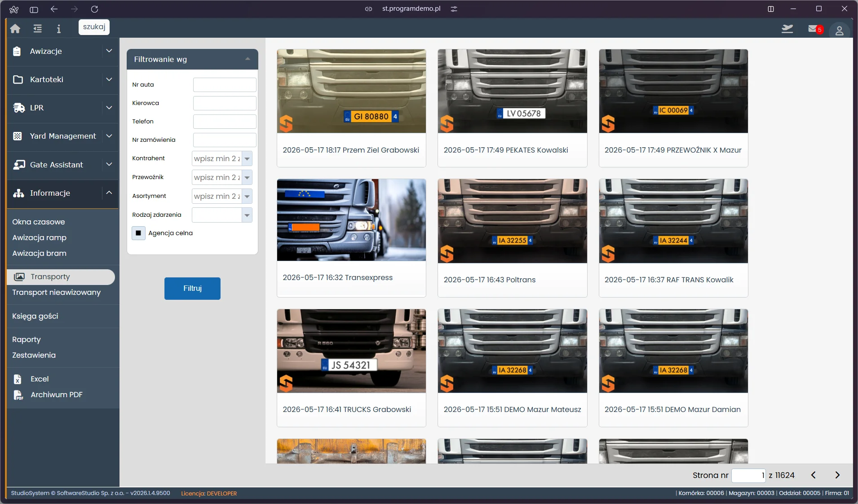Open the info icon in toolbar
The width and height of the screenshot is (858, 504).
point(58,29)
